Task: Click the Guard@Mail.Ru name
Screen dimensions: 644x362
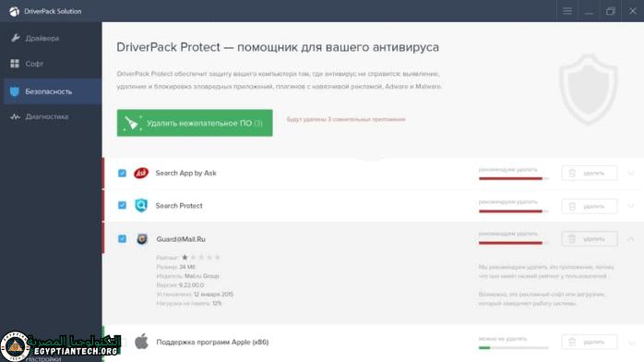Action: [181, 239]
